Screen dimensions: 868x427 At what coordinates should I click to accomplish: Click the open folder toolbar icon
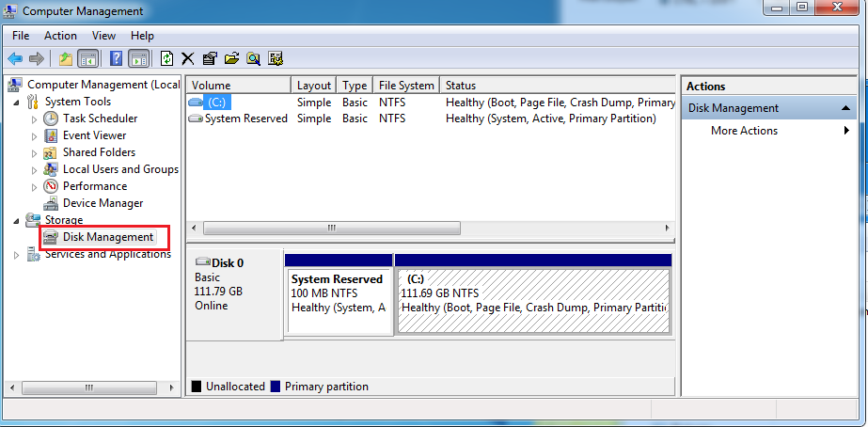coord(231,58)
